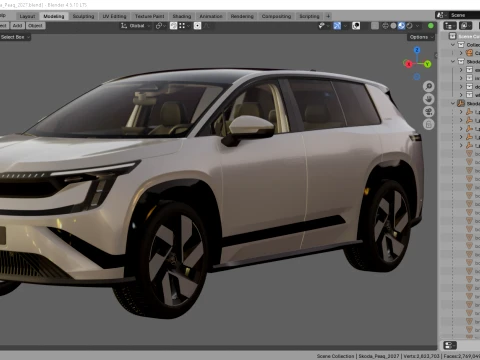
Task: Select the 'Skoda_Peaq_2027' status bar text
Action: coord(378,356)
